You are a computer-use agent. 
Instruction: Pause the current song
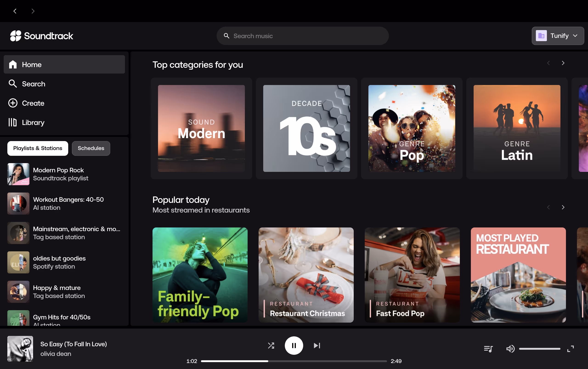(x=294, y=346)
